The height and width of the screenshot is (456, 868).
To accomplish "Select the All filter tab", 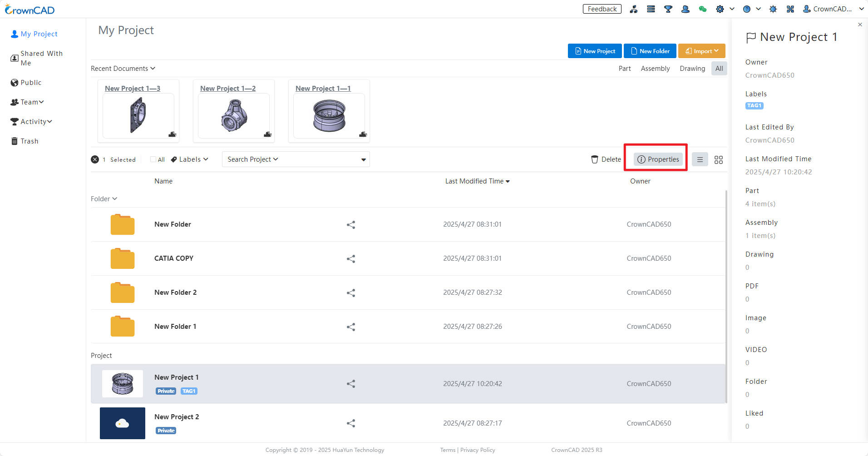I will (x=719, y=69).
